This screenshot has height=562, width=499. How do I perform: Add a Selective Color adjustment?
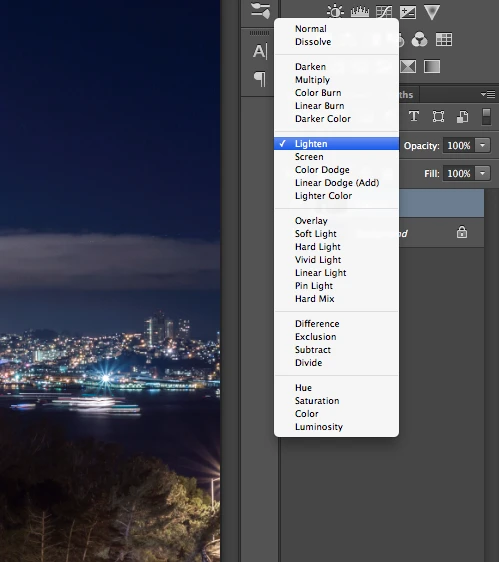(408, 66)
